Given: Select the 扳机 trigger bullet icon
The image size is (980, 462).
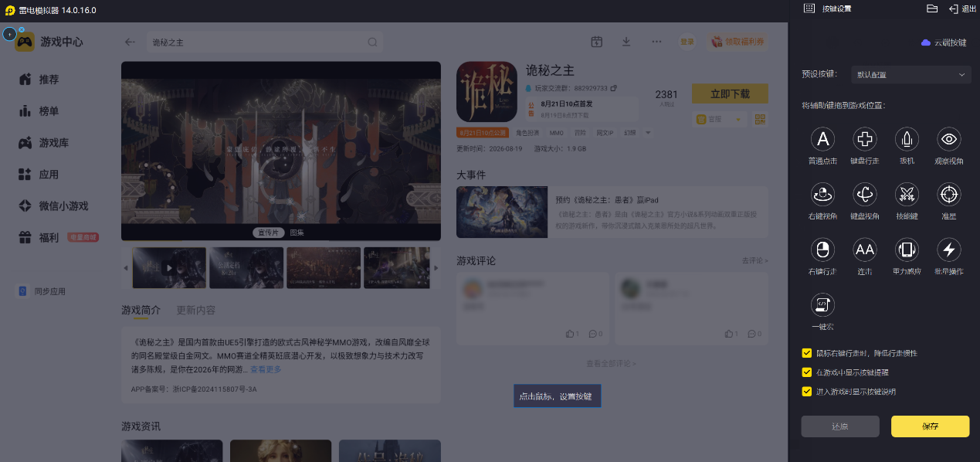Looking at the screenshot, I should click(x=907, y=139).
